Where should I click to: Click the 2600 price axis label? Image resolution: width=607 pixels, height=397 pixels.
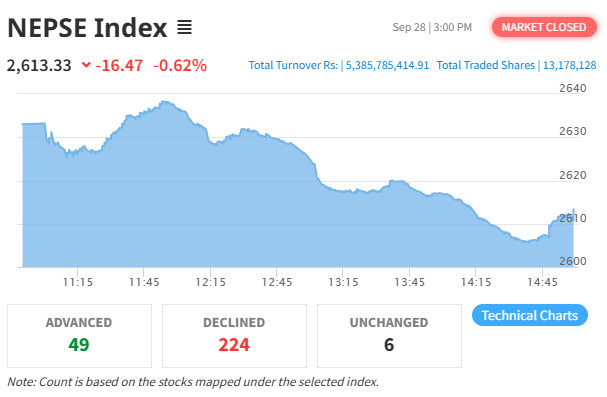click(573, 261)
